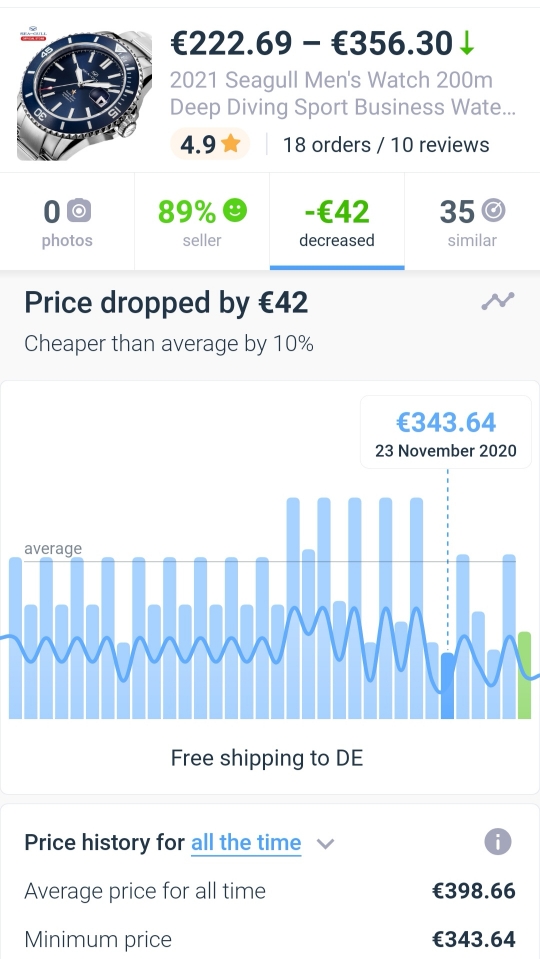The height and width of the screenshot is (959, 540).
Task: Tap the green price drop arrow
Action: point(467,43)
